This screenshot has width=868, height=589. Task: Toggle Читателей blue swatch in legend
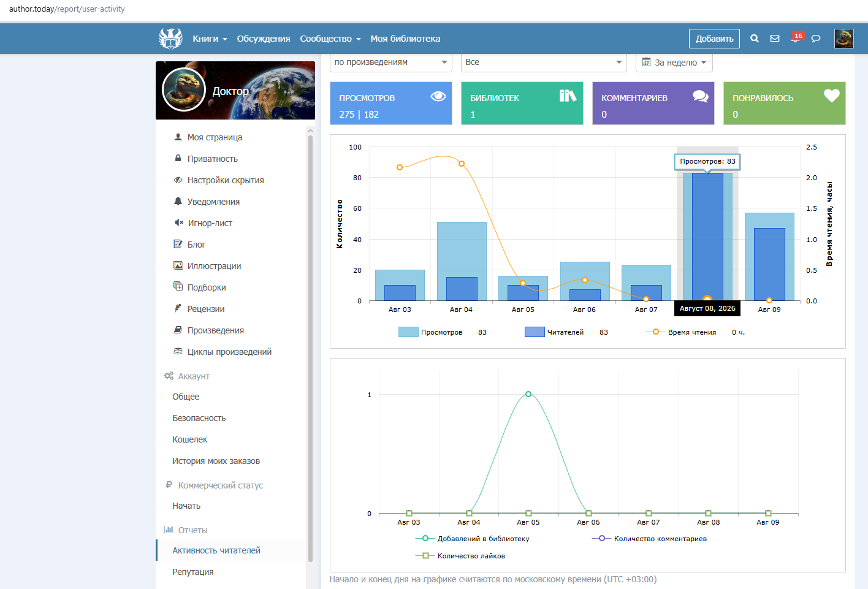click(x=535, y=332)
